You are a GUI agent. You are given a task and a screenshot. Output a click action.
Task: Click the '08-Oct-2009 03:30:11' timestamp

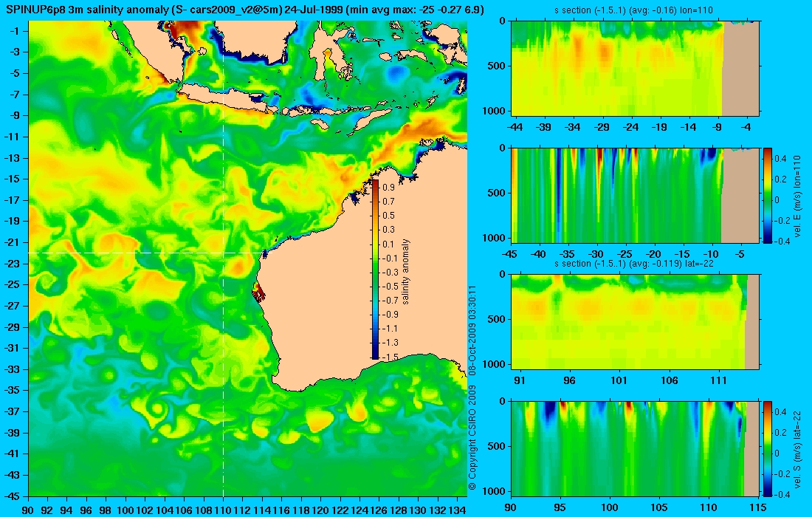pyautogui.click(x=472, y=330)
